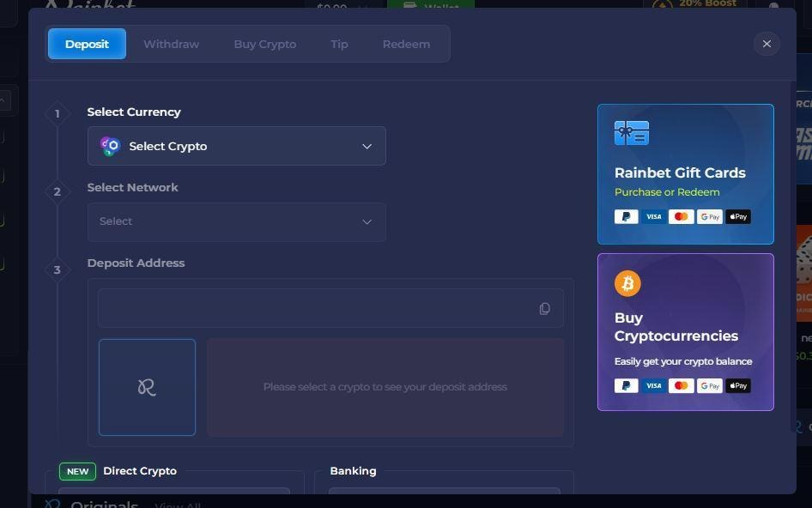Click the Select Crypto chevron arrow

(x=367, y=147)
